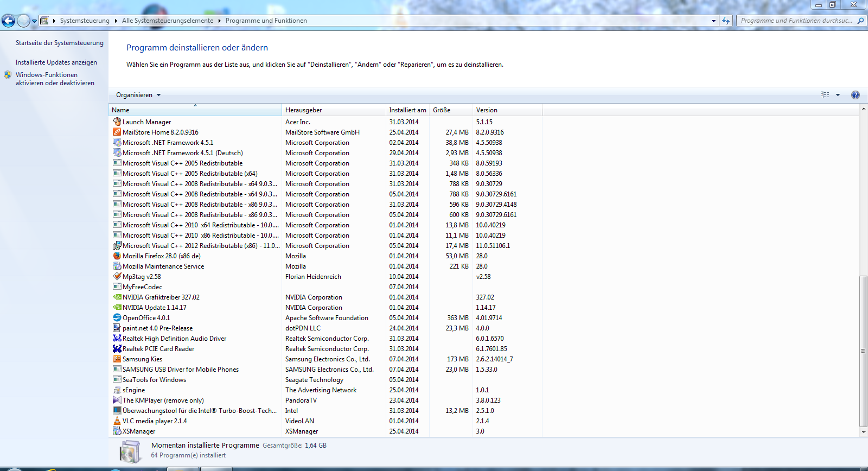This screenshot has height=471, width=868.
Task: Open help with the question mark icon
Action: point(856,95)
